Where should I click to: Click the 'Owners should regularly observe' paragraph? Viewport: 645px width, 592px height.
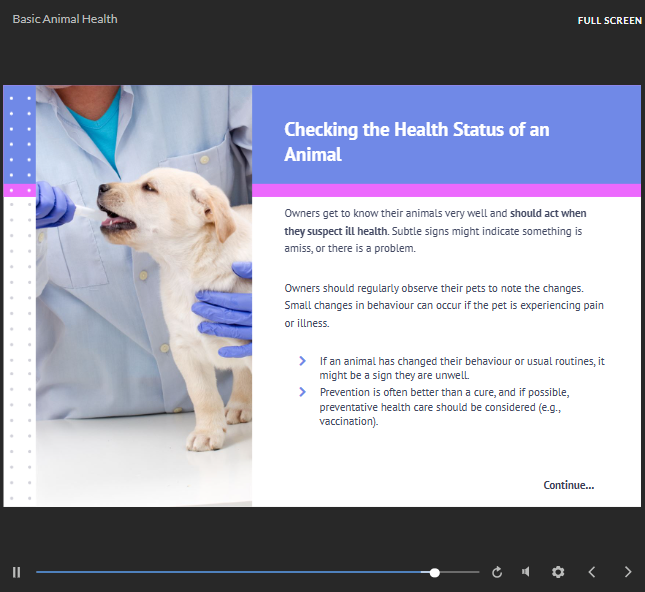(444, 305)
